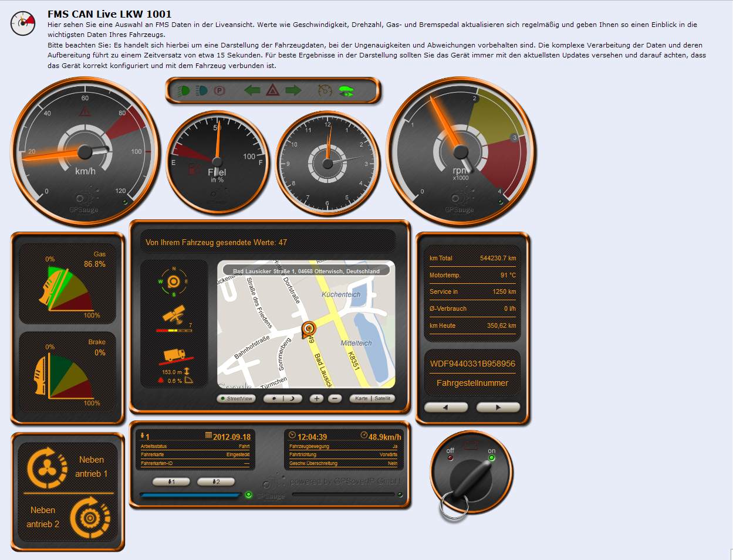The height and width of the screenshot is (560, 733).
Task: Click the Geschw.Überschreitung Nein row
Action: (343, 463)
